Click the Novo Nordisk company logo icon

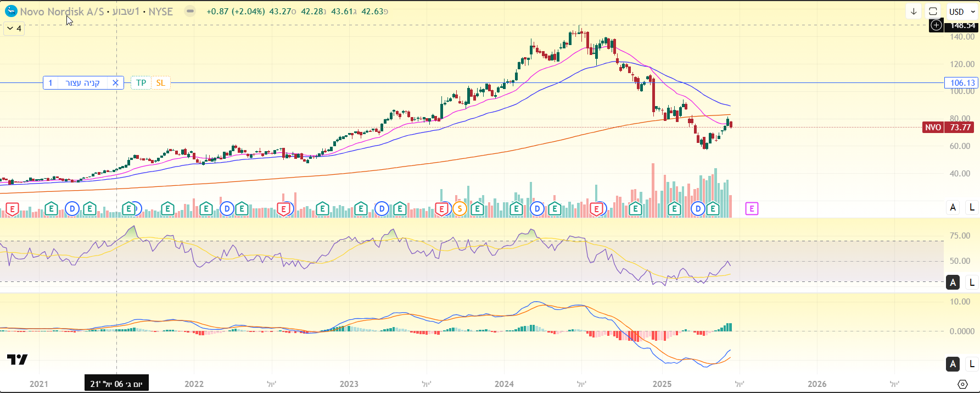tap(11, 11)
